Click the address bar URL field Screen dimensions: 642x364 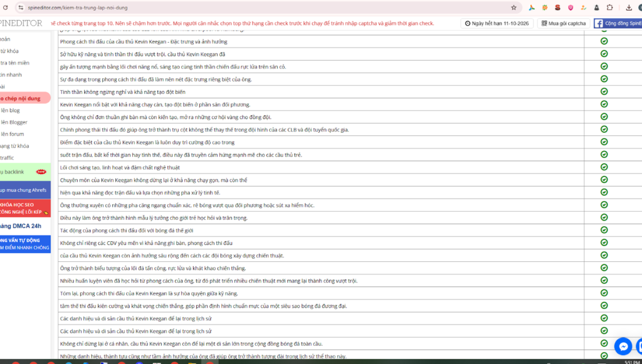[x=251, y=8]
